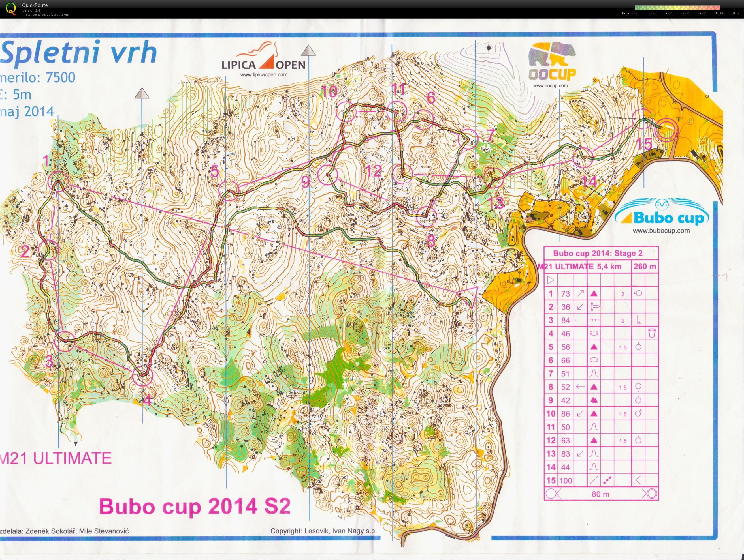Click the M21 ULTIMATE label at bottom left
744x560 pixels.
coord(56,458)
